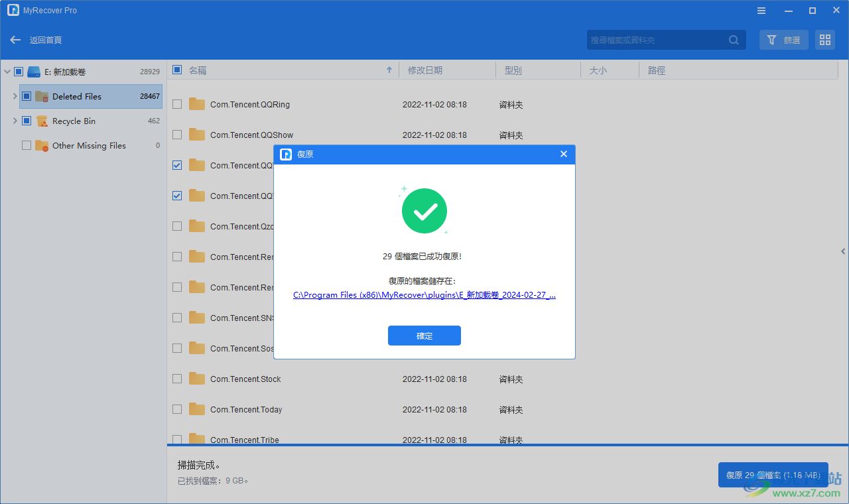Screen dimensions: 849x504
Task: Click the collapse chevron on the right edge
Action: point(843,251)
